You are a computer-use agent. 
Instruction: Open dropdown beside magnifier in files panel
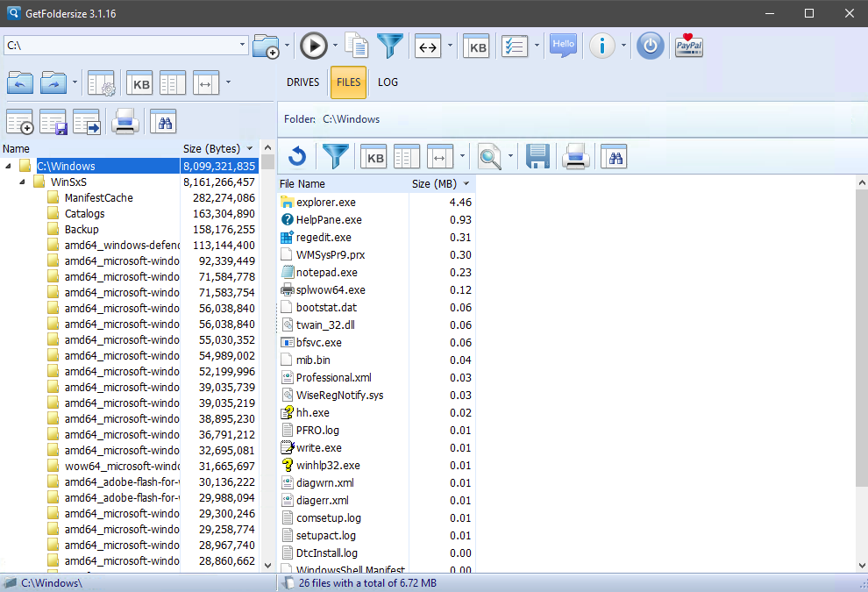tap(510, 157)
